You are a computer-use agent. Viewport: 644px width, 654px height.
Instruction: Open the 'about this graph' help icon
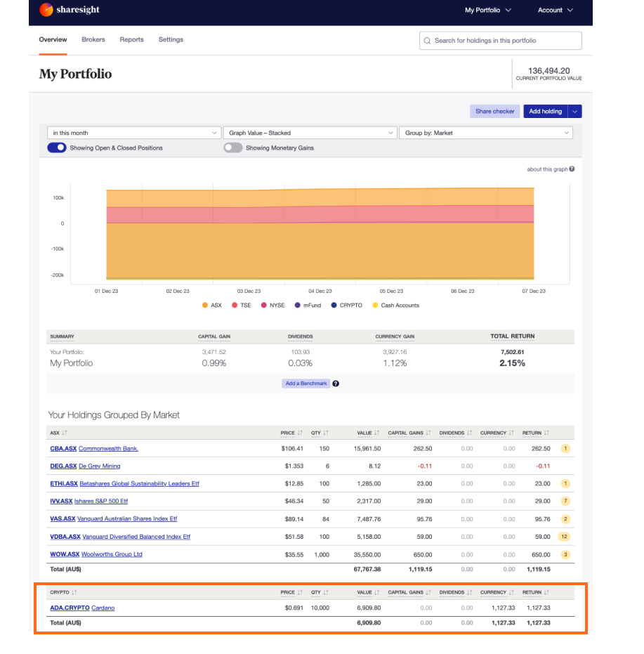[572, 169]
